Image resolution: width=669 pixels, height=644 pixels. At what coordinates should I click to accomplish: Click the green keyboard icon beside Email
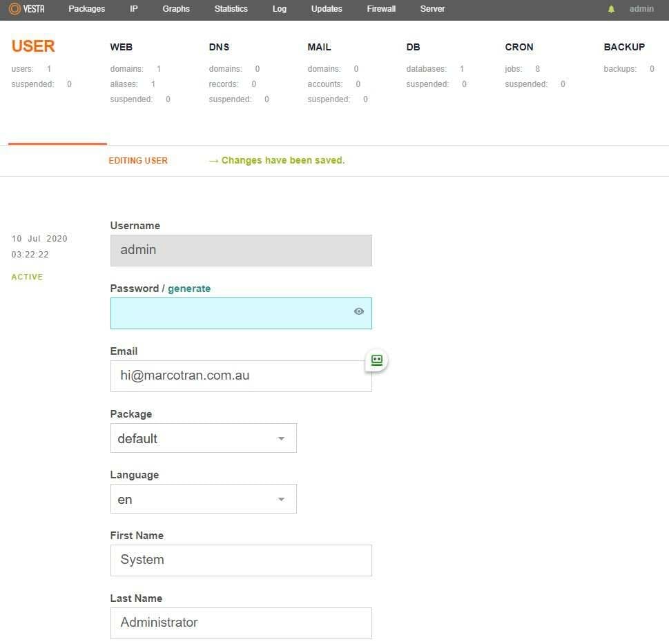pyautogui.click(x=376, y=360)
